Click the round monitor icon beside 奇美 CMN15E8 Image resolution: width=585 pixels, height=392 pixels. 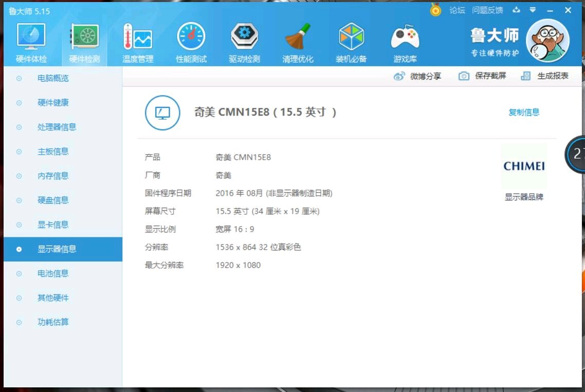click(x=162, y=113)
